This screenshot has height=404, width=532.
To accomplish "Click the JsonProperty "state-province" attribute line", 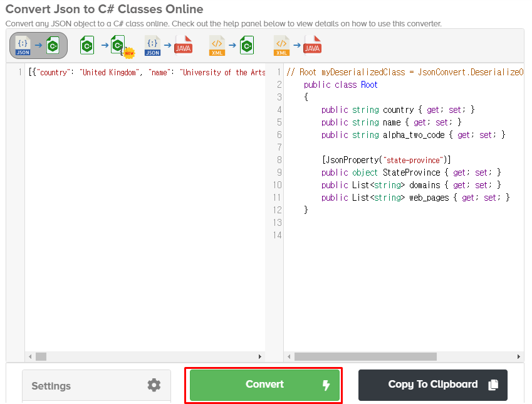I will point(386,160).
